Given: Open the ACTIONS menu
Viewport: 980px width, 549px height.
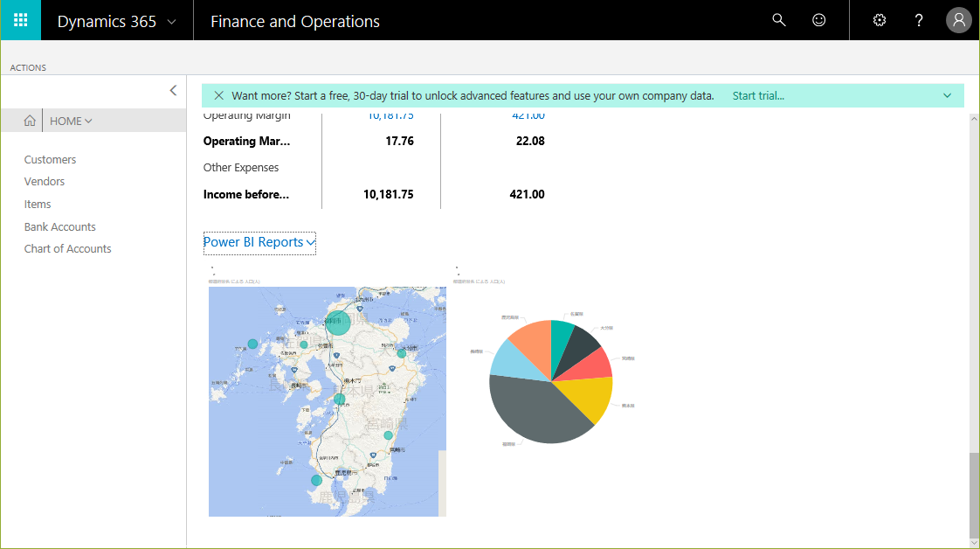Looking at the screenshot, I should pyautogui.click(x=28, y=67).
